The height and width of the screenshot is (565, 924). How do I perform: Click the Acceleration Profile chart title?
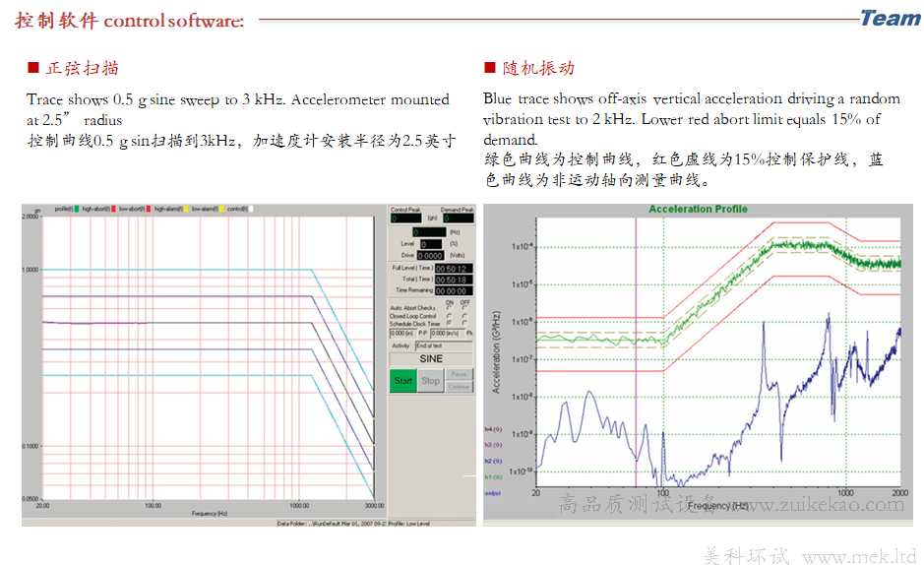click(698, 209)
